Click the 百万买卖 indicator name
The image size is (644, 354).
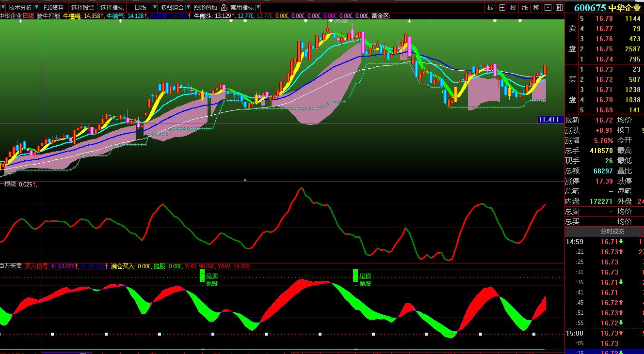11,266
